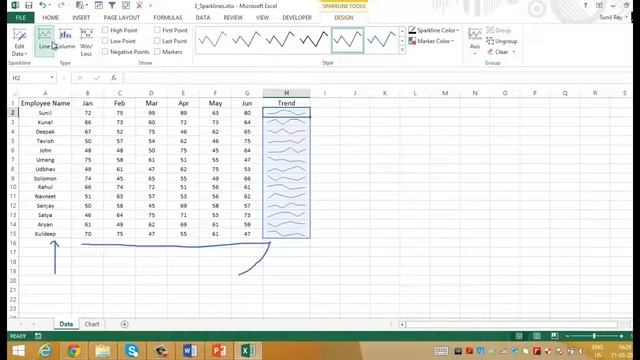Adjust the zoom slider handle

(594, 336)
